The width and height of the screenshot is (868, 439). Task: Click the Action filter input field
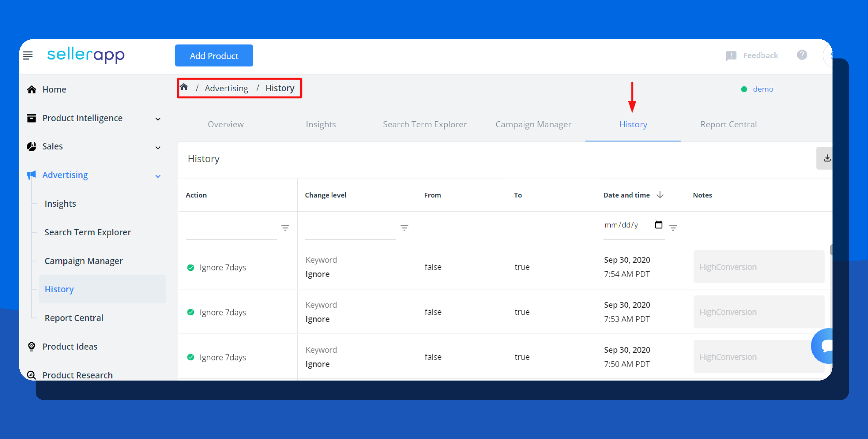pyautogui.click(x=231, y=228)
